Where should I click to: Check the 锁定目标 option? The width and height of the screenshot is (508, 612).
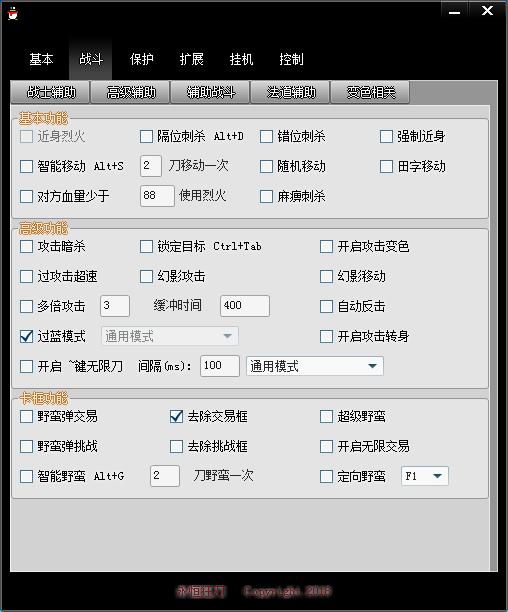pyautogui.click(x=146, y=247)
